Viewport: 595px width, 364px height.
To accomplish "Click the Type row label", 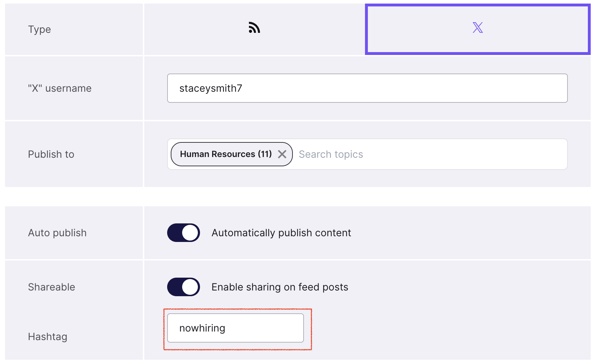I will tap(39, 29).
